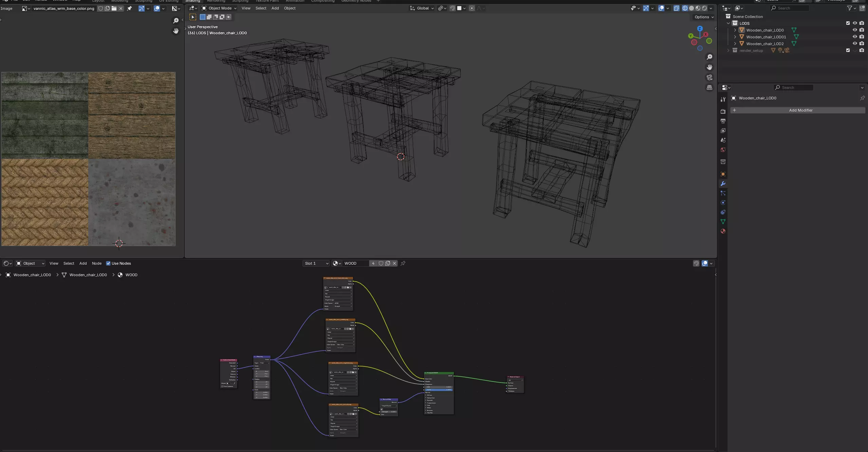This screenshot has width=868, height=452.
Task: Click the WOOD material name field
Action: pyautogui.click(x=355, y=263)
